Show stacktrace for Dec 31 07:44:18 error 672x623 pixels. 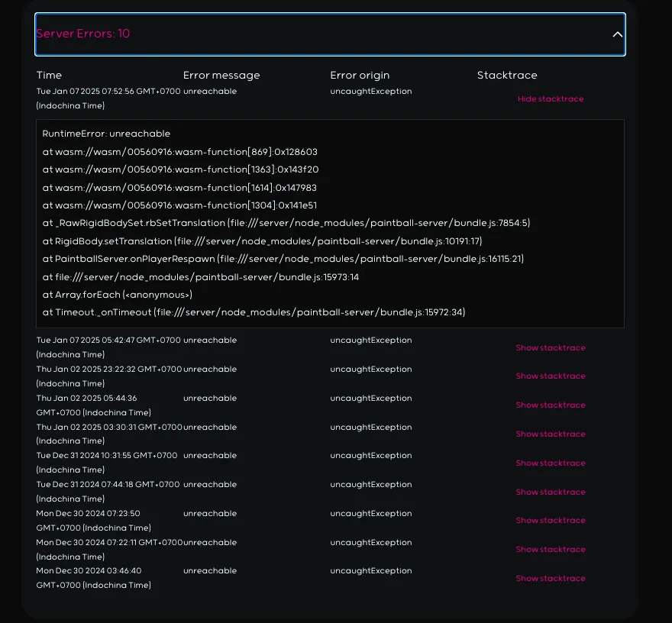coord(551,492)
